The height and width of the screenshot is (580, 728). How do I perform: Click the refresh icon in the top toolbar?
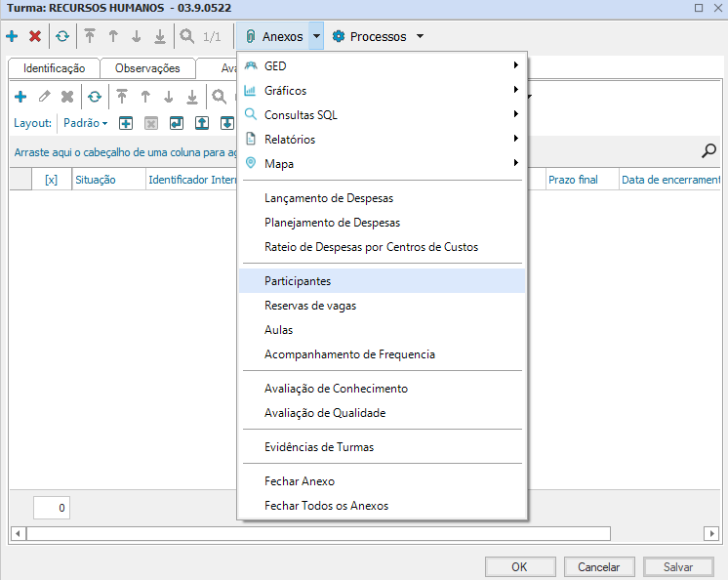(x=62, y=37)
